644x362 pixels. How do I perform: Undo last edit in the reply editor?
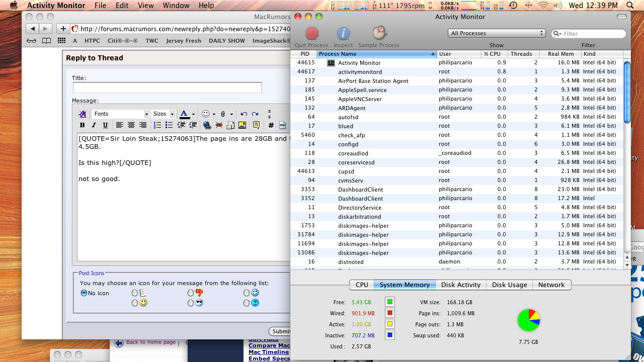pyautogui.click(x=244, y=114)
